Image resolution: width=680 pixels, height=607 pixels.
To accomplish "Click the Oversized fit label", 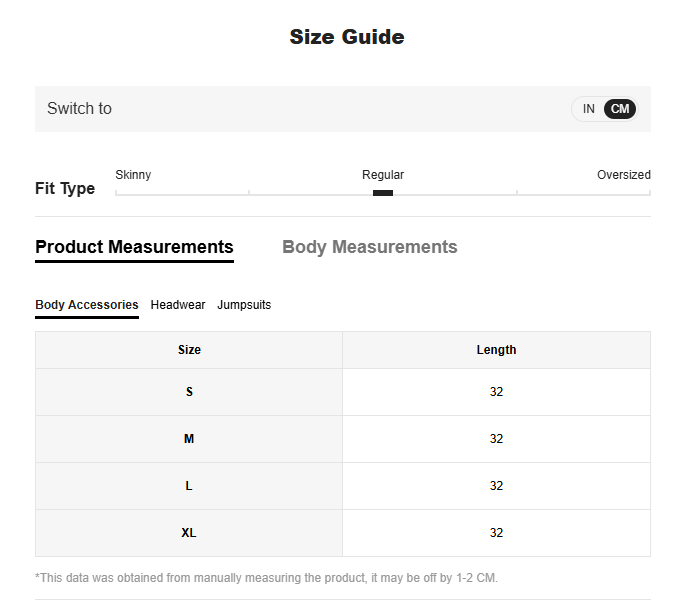I will coord(623,175).
